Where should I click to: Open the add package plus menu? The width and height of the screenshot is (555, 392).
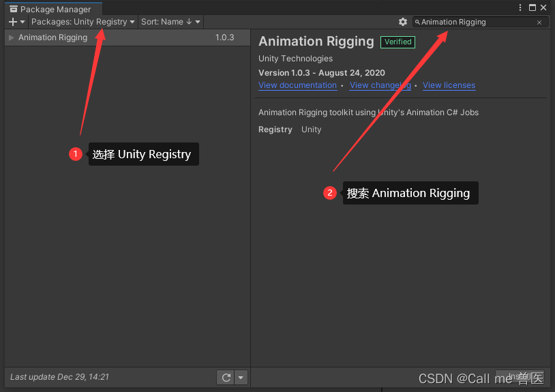pyautogui.click(x=16, y=22)
